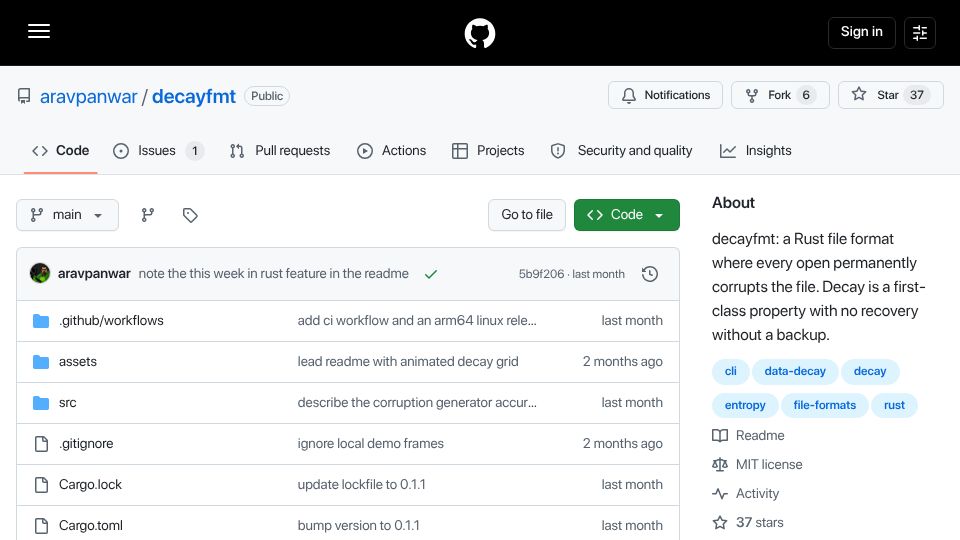Click the repository icon before aravpanwar

coord(24,96)
